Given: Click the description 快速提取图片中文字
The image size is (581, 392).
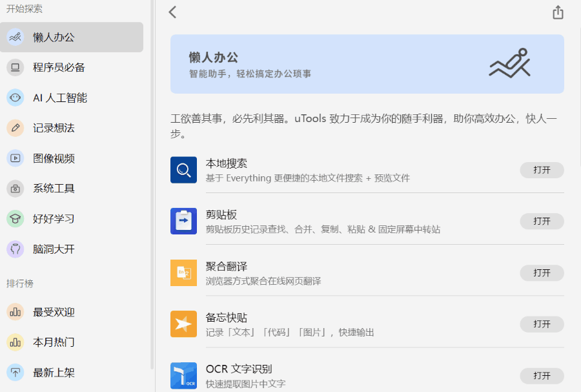Looking at the screenshot, I should 246,384.
